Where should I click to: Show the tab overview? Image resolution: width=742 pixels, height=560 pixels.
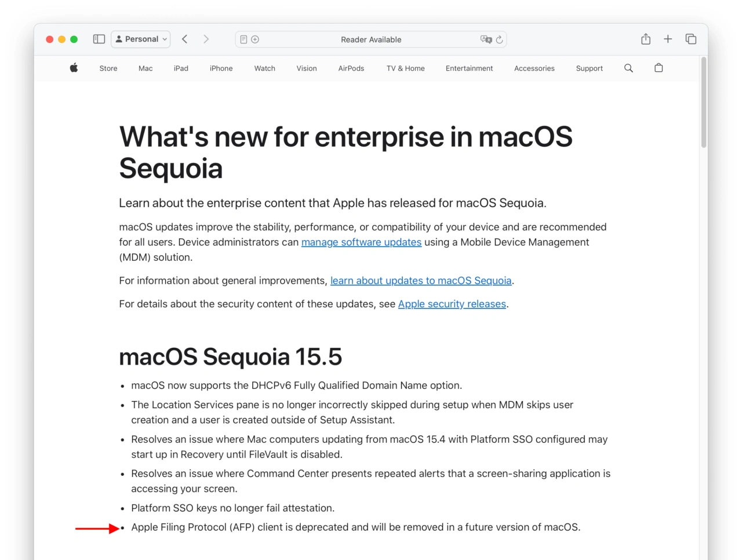point(690,39)
